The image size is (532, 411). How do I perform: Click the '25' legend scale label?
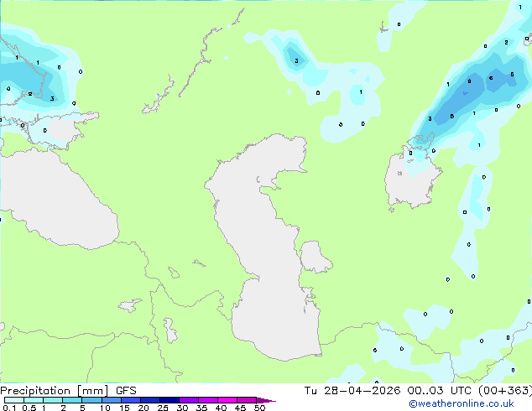click(x=163, y=408)
